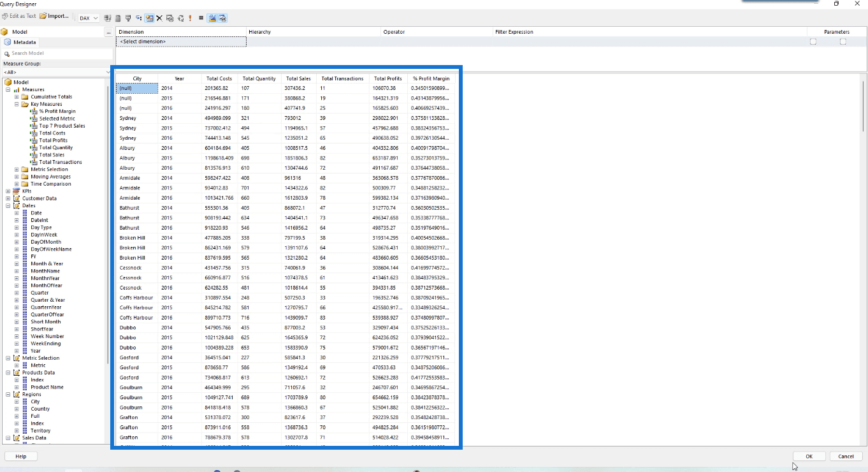
Task: Click the Search Model input field
Action: tap(59, 54)
